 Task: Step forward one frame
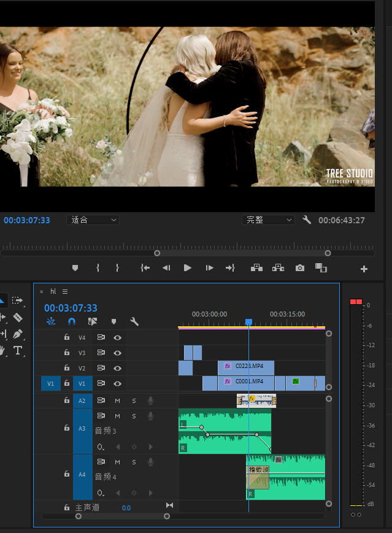pos(209,268)
